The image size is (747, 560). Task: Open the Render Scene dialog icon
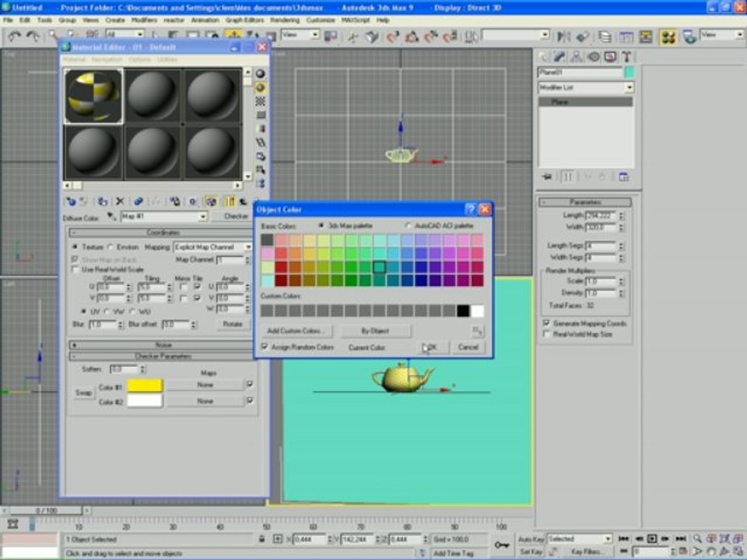tap(689, 37)
